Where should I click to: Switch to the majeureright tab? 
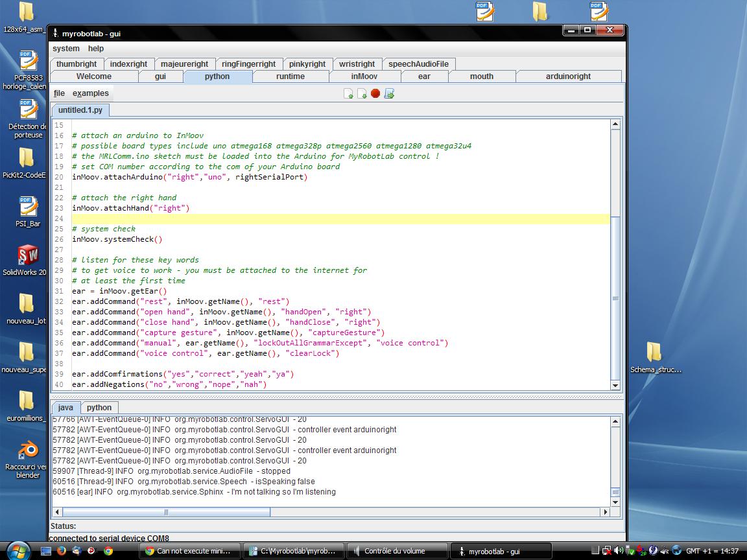[x=184, y=64]
